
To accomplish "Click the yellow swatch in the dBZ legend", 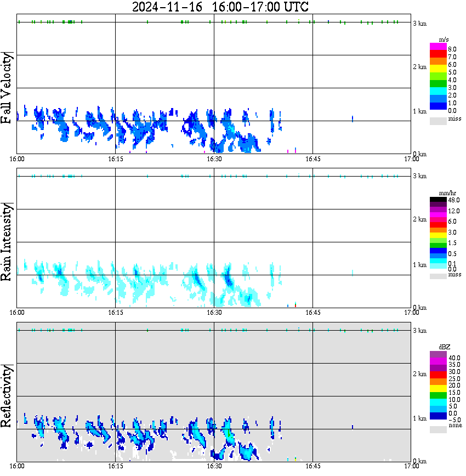I will coord(438,389).
